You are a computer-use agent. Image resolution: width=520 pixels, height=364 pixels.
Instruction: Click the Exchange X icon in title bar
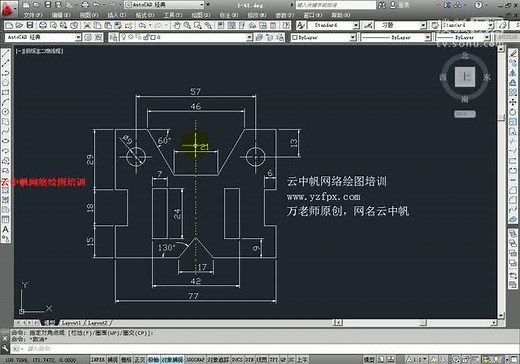[x=448, y=5]
